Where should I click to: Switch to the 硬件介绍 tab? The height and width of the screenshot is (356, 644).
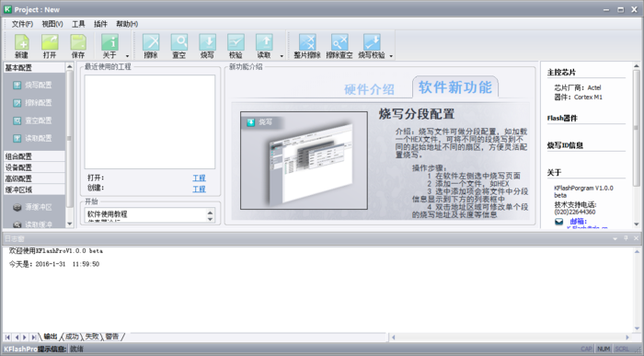click(369, 89)
